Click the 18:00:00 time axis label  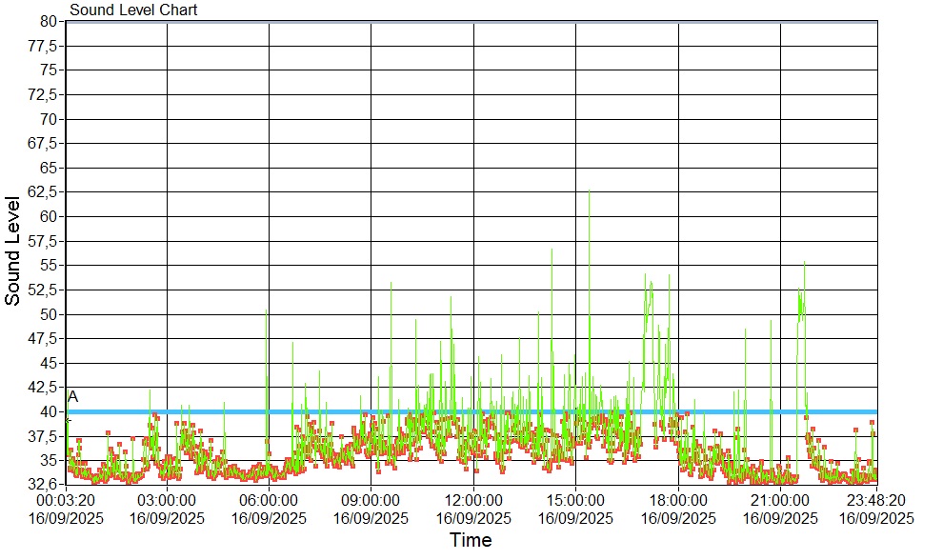(x=677, y=501)
